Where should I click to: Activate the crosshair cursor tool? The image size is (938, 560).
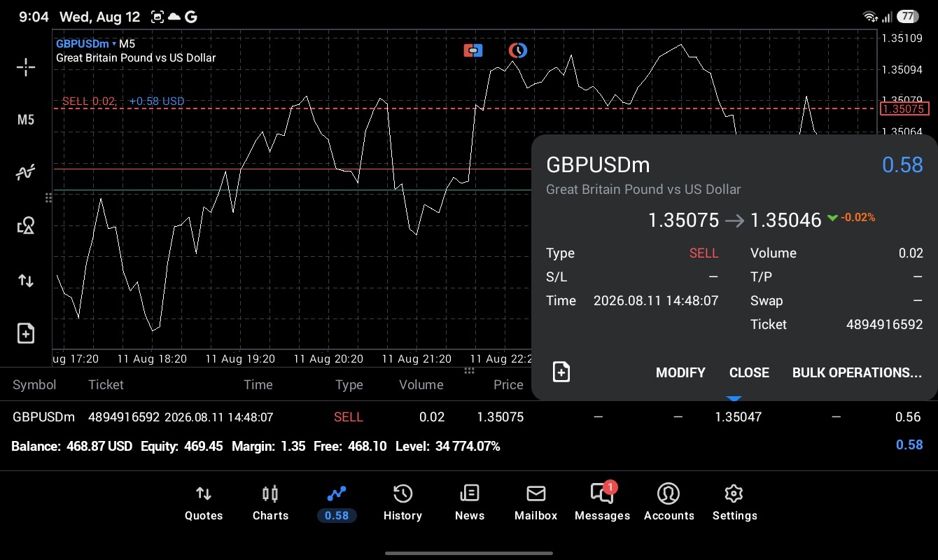(26, 67)
